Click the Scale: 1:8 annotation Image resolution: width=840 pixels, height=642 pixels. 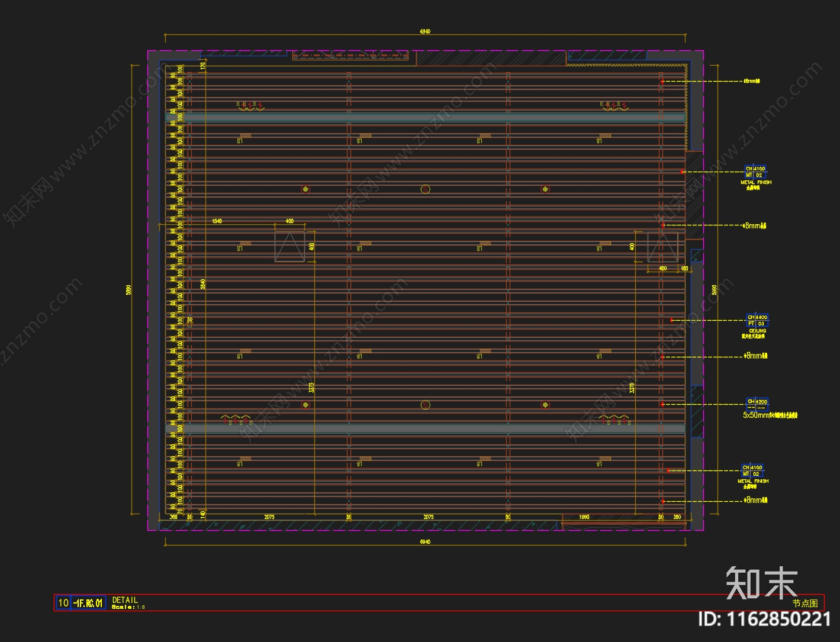pos(128,607)
